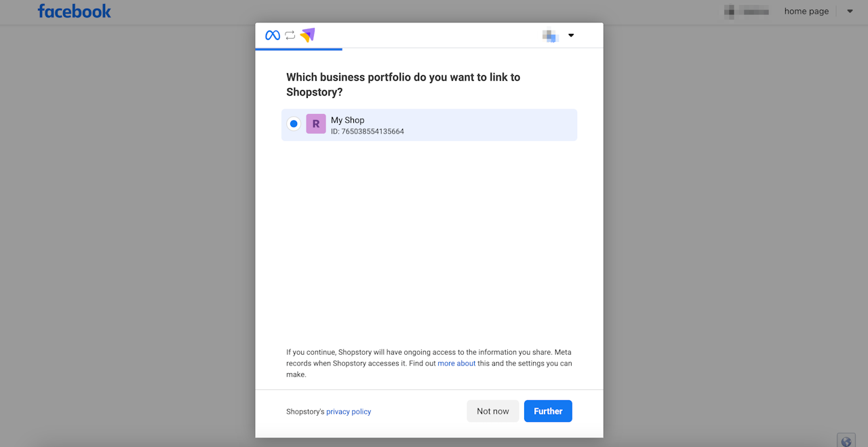This screenshot has height=447, width=868.
Task: Click the Shopstory paper plane icon
Action: (x=308, y=35)
